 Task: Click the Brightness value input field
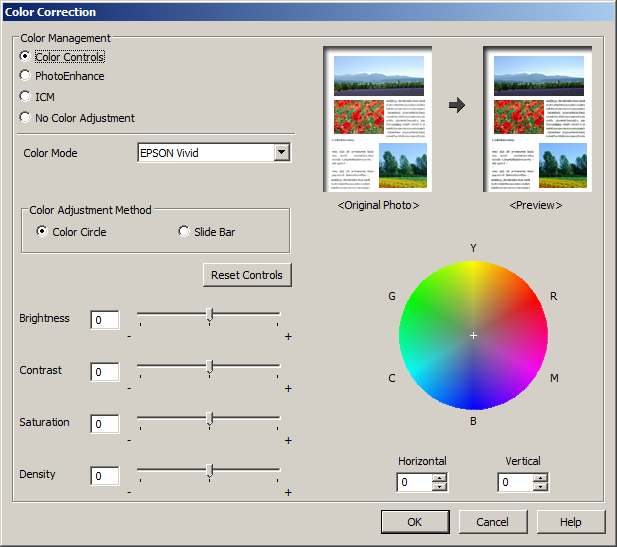(x=105, y=320)
